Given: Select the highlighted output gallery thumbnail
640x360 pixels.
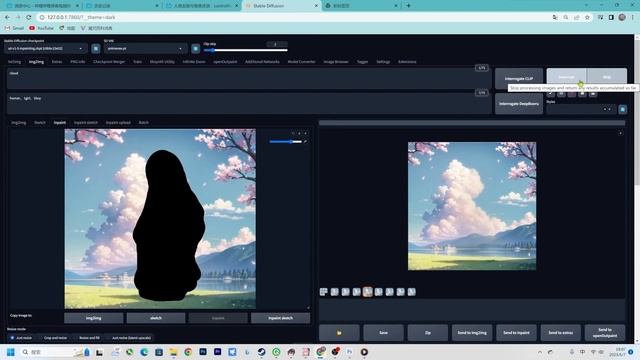Looking at the screenshot, I should pyautogui.click(x=367, y=292).
